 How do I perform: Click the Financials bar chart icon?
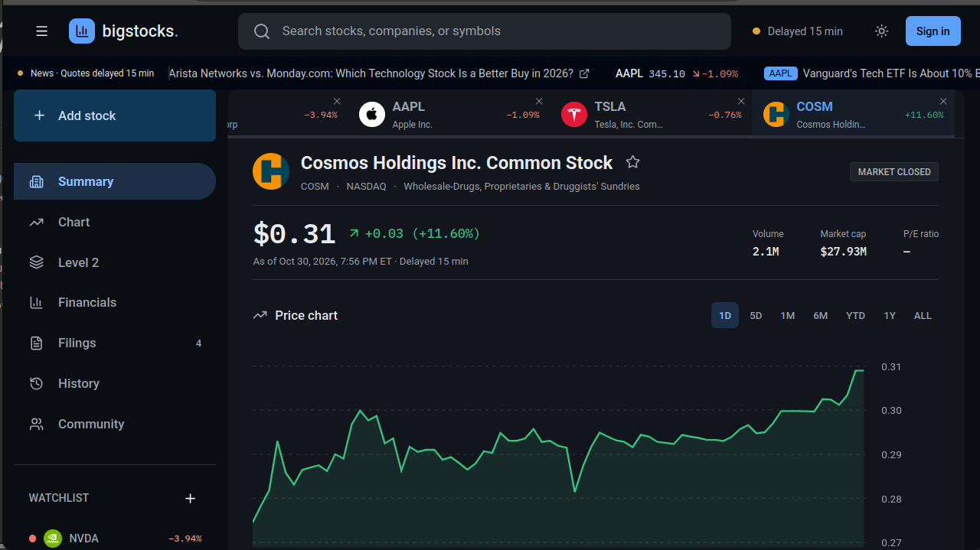[x=36, y=302]
